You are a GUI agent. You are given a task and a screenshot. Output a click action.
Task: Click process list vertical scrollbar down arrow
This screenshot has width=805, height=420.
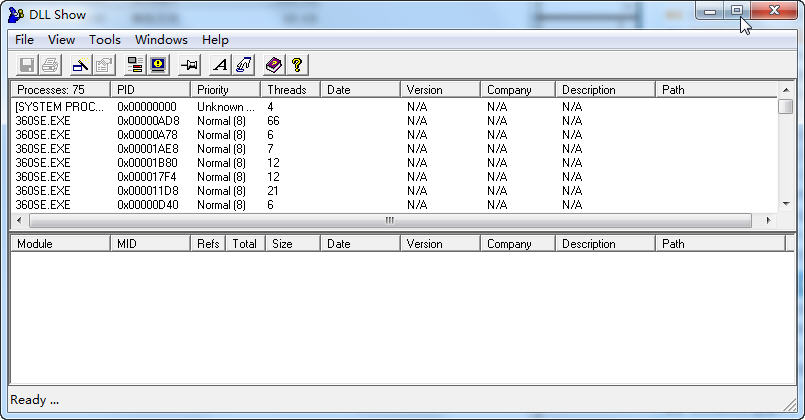click(x=786, y=203)
